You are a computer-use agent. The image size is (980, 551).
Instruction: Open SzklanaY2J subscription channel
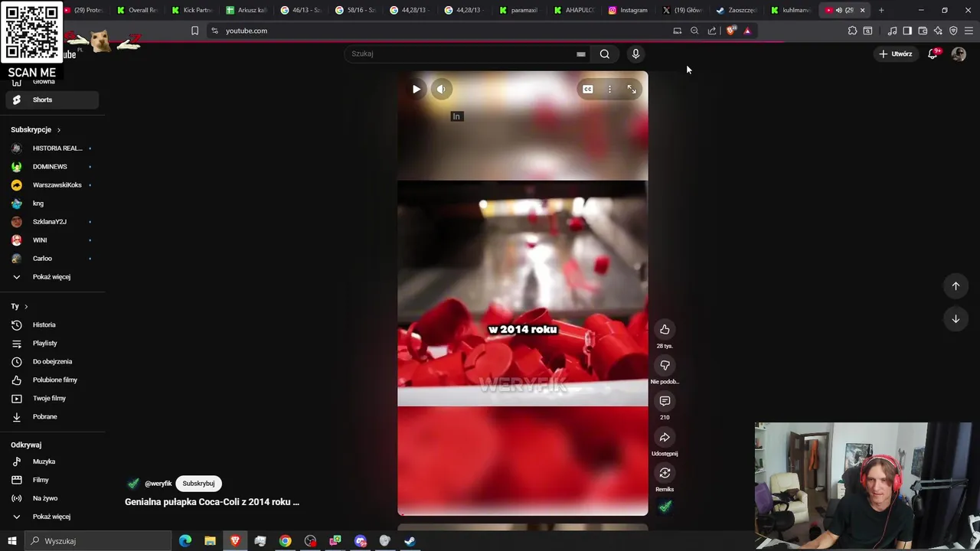(52, 221)
